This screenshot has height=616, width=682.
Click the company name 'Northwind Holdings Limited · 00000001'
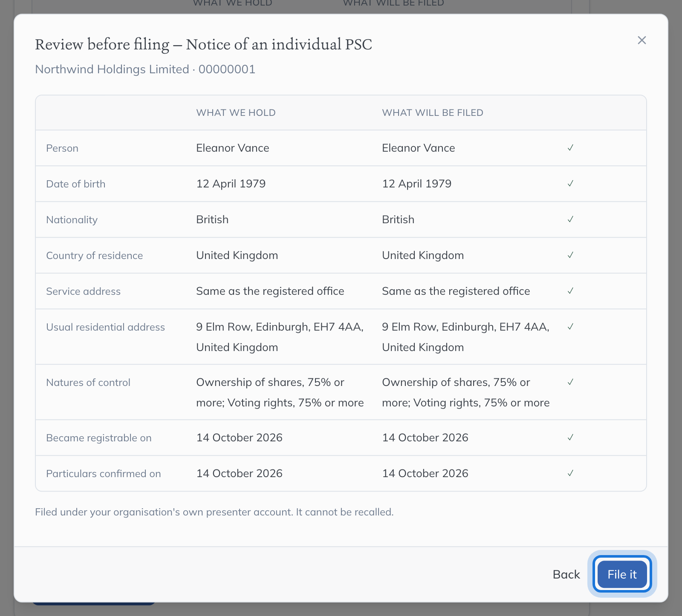[145, 69]
